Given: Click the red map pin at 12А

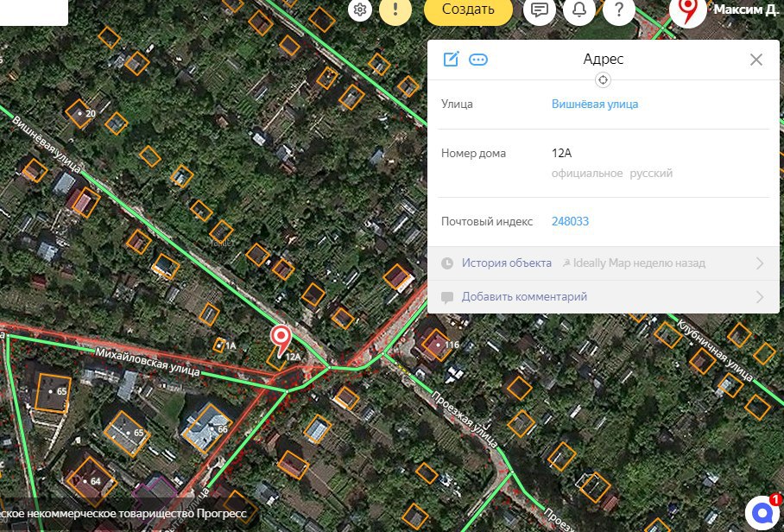Looking at the screenshot, I should point(281,339).
